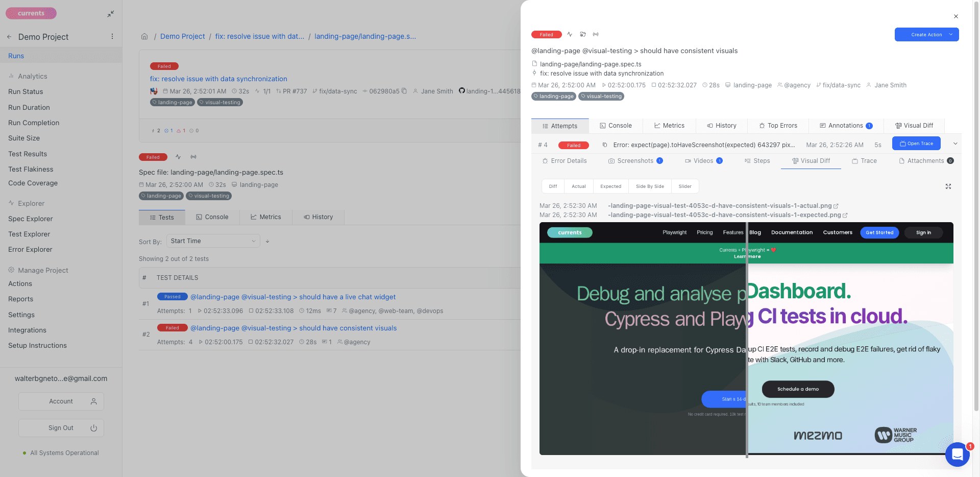This screenshot has width=980, height=477.
Task: Open the Trace sub-tab
Action: 864,161
